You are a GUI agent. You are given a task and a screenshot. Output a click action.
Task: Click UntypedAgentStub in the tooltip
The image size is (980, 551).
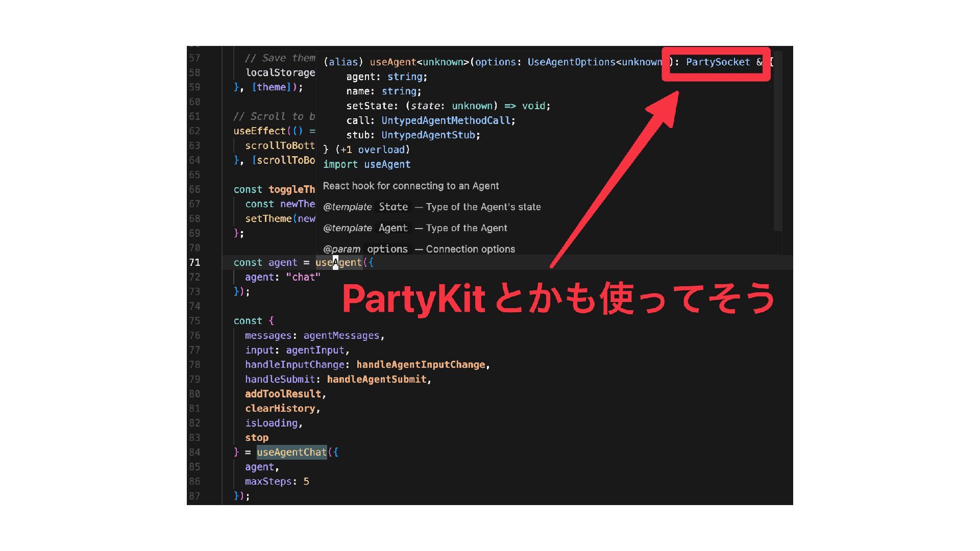[428, 135]
